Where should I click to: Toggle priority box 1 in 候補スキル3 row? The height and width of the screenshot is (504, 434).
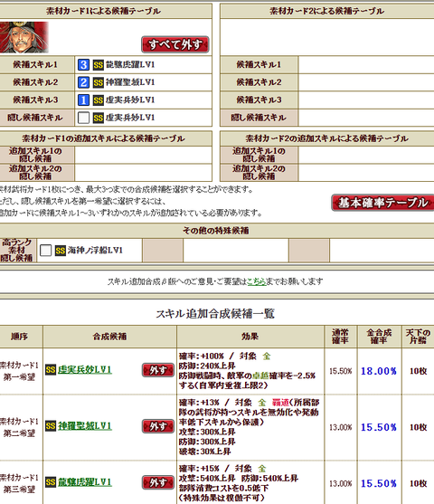pos(83,100)
